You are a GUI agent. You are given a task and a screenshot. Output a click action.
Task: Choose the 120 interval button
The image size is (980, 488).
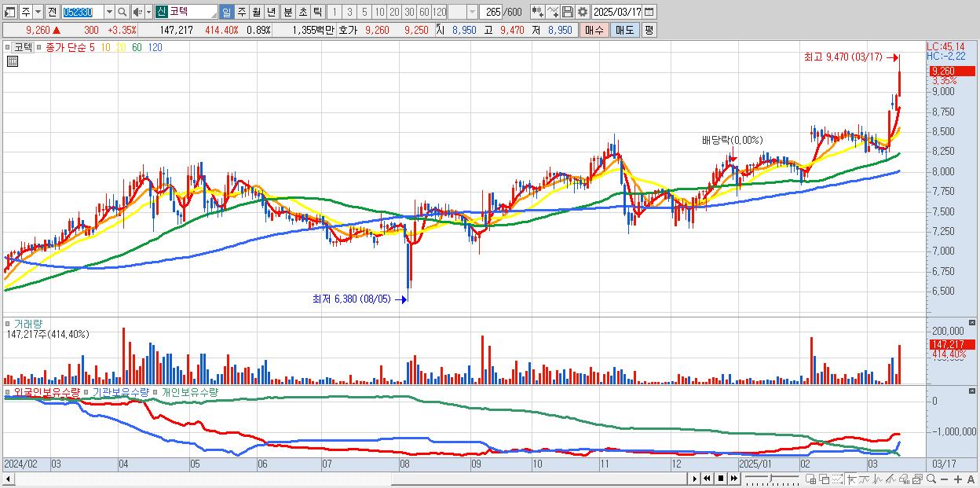[440, 12]
